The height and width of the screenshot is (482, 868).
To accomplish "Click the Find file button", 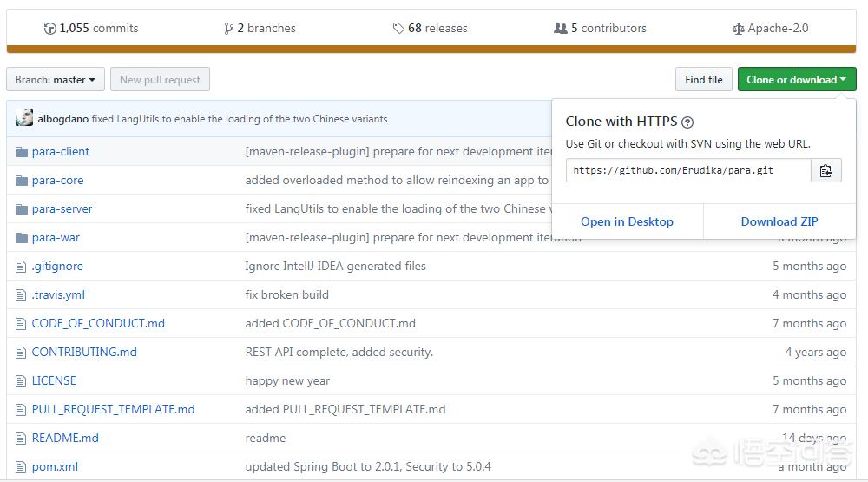I will pyautogui.click(x=704, y=79).
